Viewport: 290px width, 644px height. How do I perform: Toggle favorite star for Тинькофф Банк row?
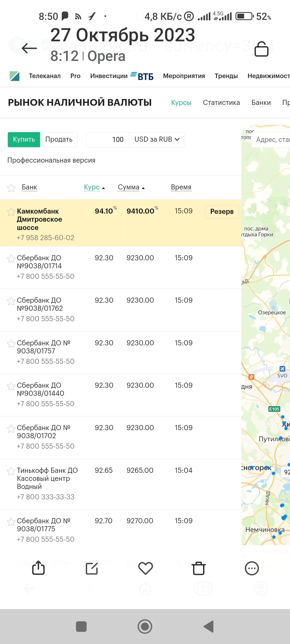(11, 471)
